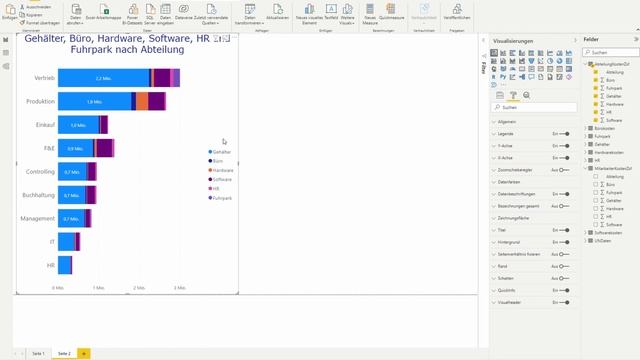Image resolution: width=640 pixels, height=360 pixels.
Task: Select the Q&A speech bubble visual icon
Action: coord(531,77)
